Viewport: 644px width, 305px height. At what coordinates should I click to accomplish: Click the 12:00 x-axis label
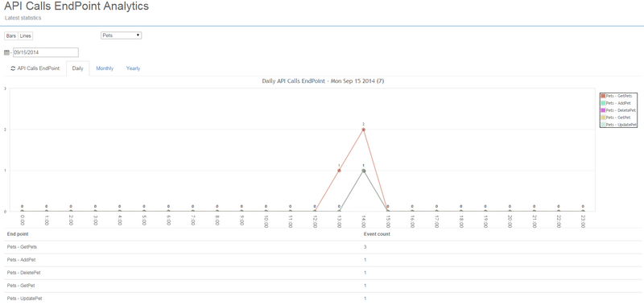(x=315, y=221)
